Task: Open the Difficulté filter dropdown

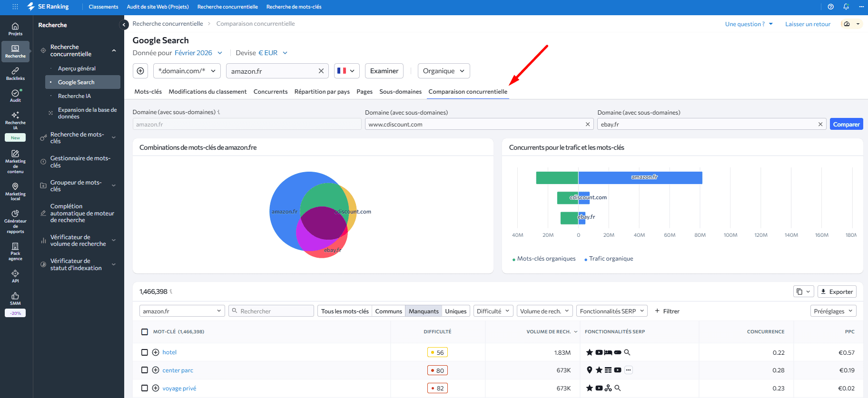Action: coord(493,311)
